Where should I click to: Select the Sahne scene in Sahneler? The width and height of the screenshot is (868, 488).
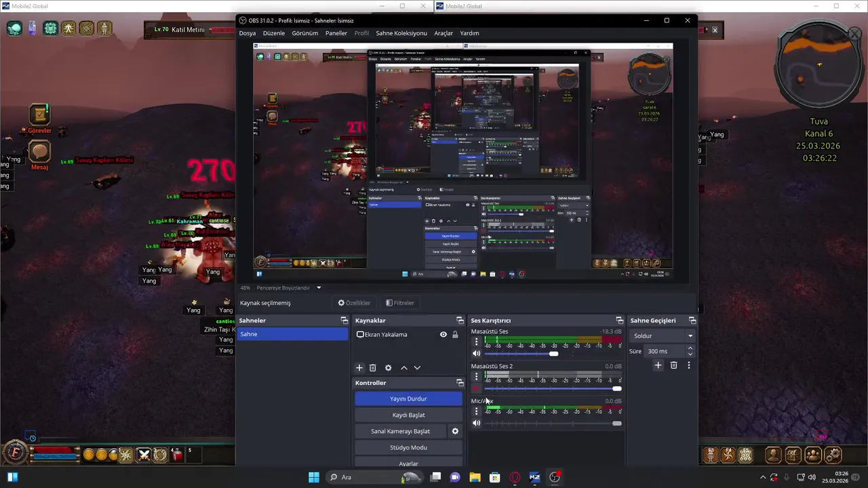click(292, 334)
